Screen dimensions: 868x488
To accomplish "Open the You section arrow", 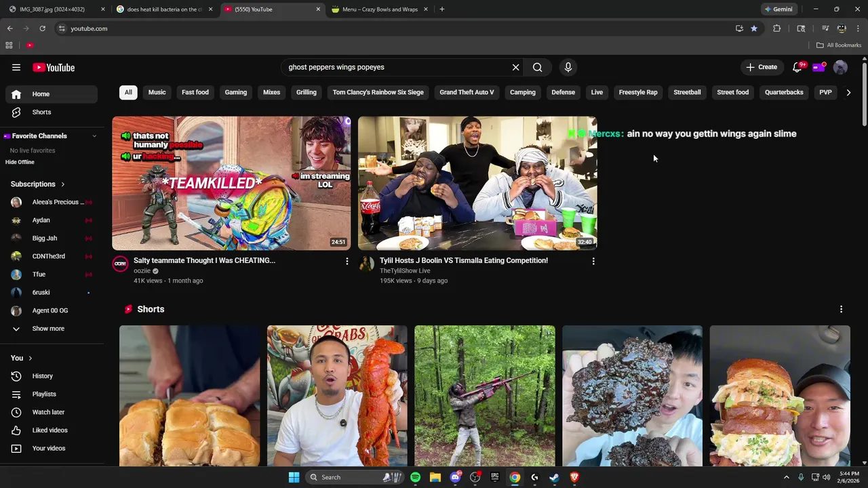I will point(30,358).
